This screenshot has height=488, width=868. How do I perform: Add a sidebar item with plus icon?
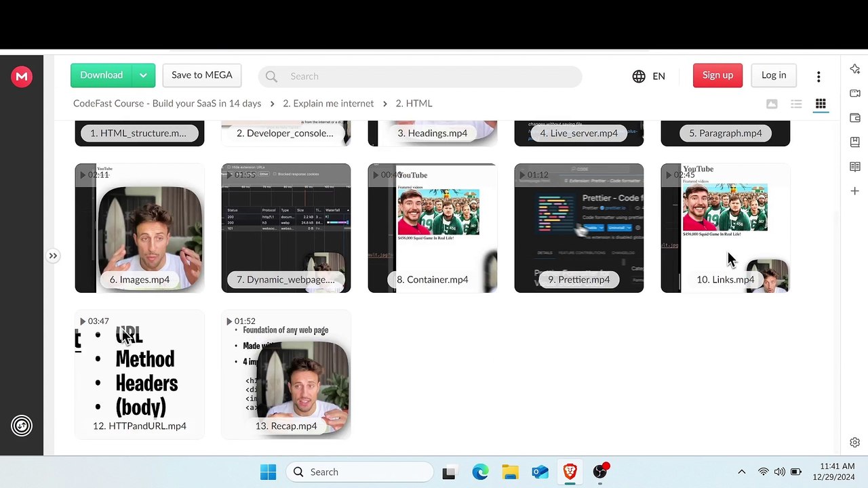[855, 191]
